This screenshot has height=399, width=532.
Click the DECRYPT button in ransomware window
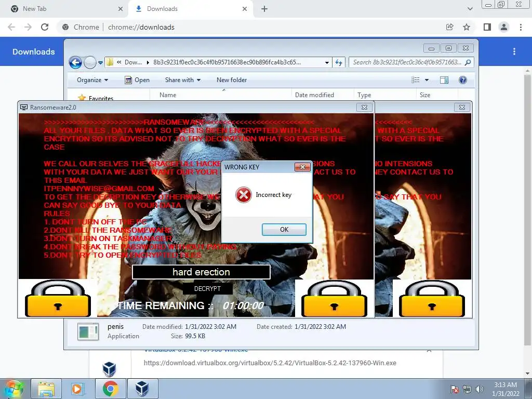pos(207,288)
